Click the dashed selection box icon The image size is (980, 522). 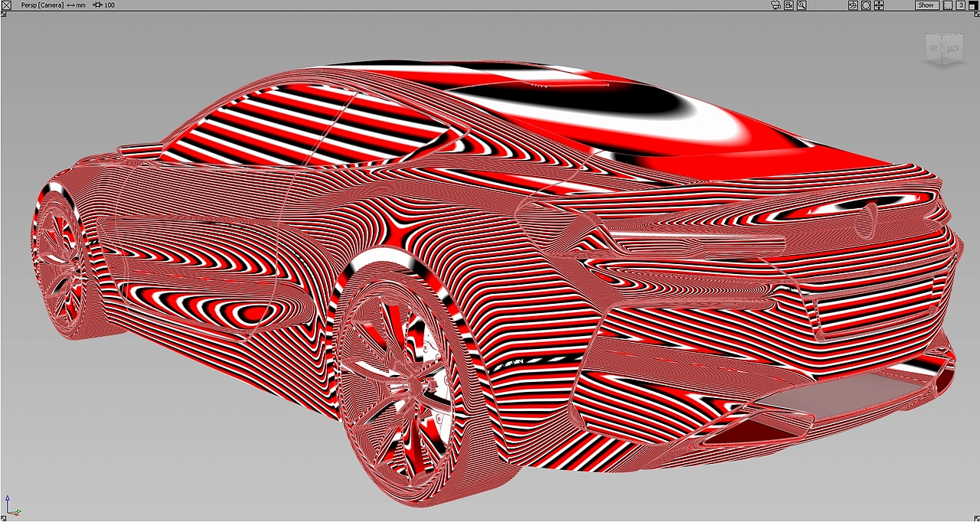(x=948, y=5)
